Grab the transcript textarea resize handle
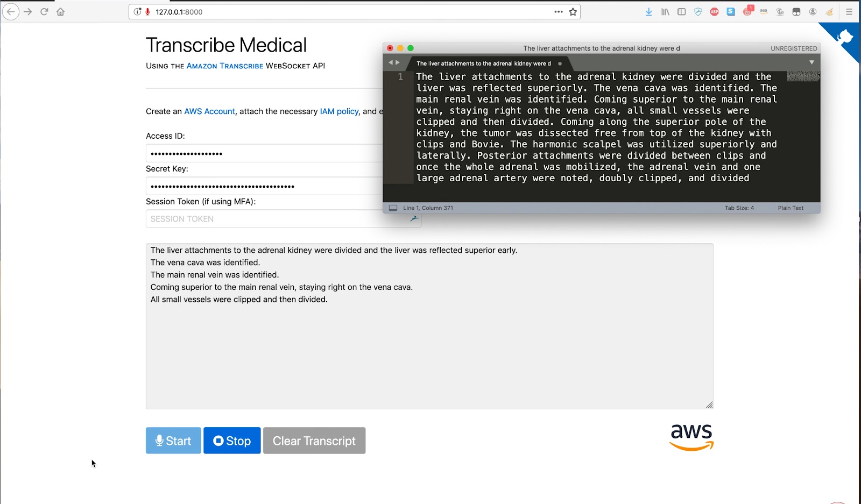The height and width of the screenshot is (504, 861). pyautogui.click(x=709, y=404)
